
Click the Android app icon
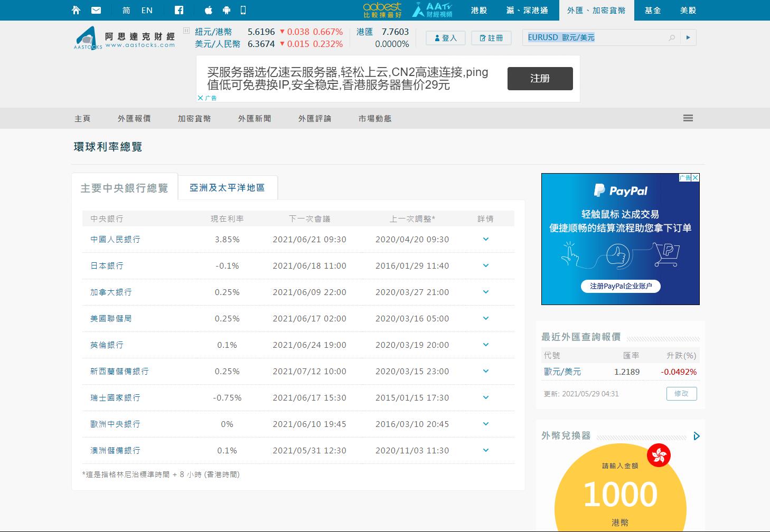click(226, 10)
